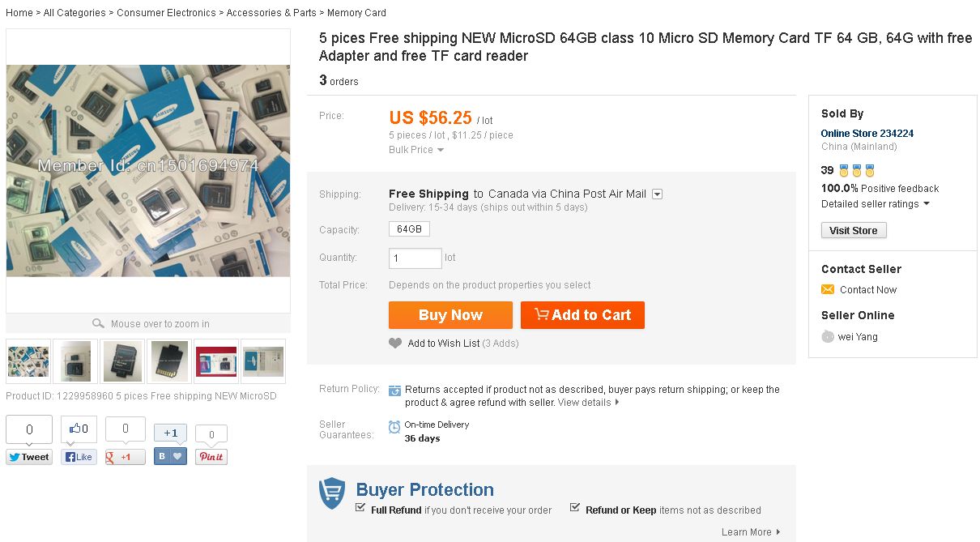980x542 pixels.
Task: Click the Contact Now envelope icon
Action: 828,290
